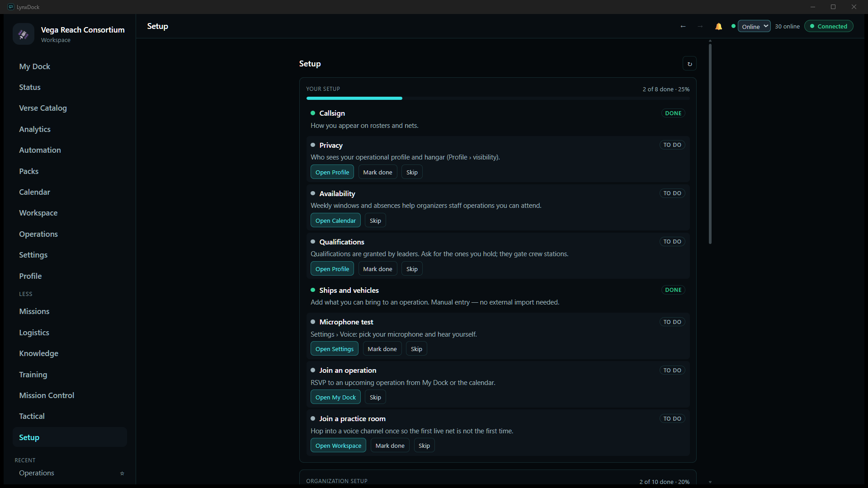Mark the Privacy step done
868x488 pixels.
coord(377,172)
